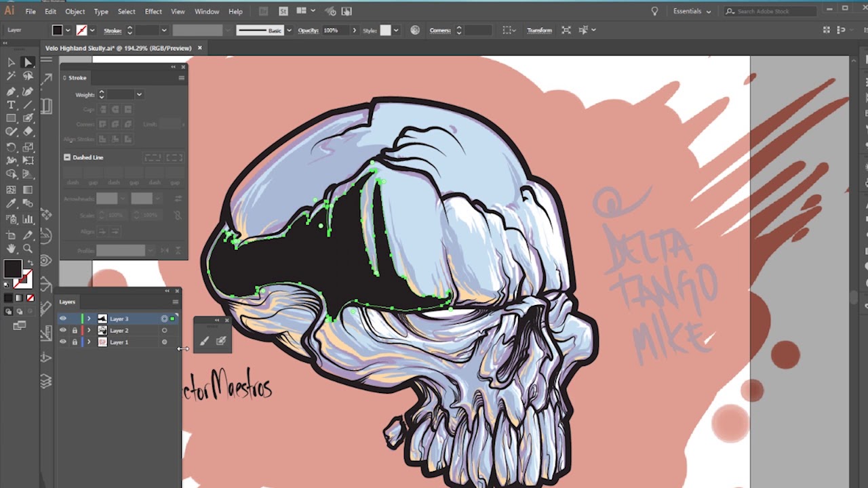The width and height of the screenshot is (868, 488).
Task: Open the Basic brush definition dropdown
Action: [290, 30]
